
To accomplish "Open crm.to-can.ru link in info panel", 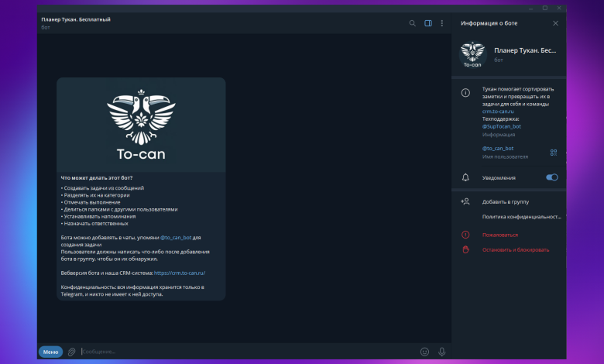I will 498,112.
